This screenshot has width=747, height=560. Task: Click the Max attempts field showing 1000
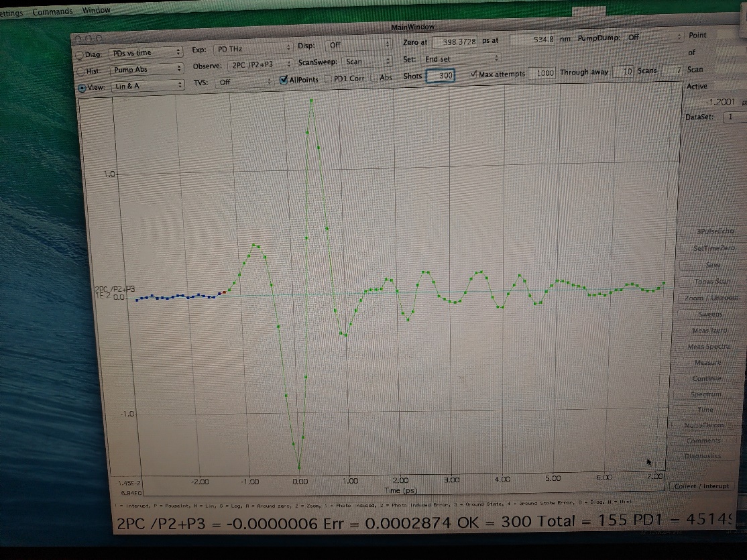[542, 73]
